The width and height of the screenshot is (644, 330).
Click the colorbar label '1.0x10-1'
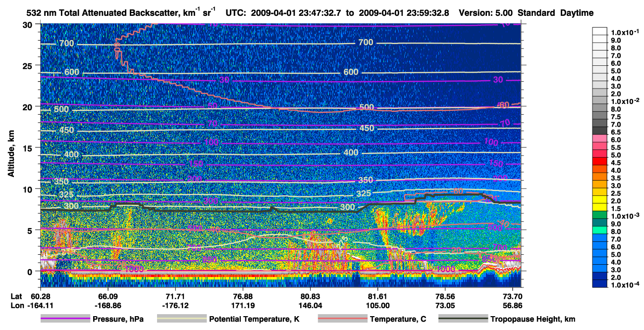(x=624, y=32)
